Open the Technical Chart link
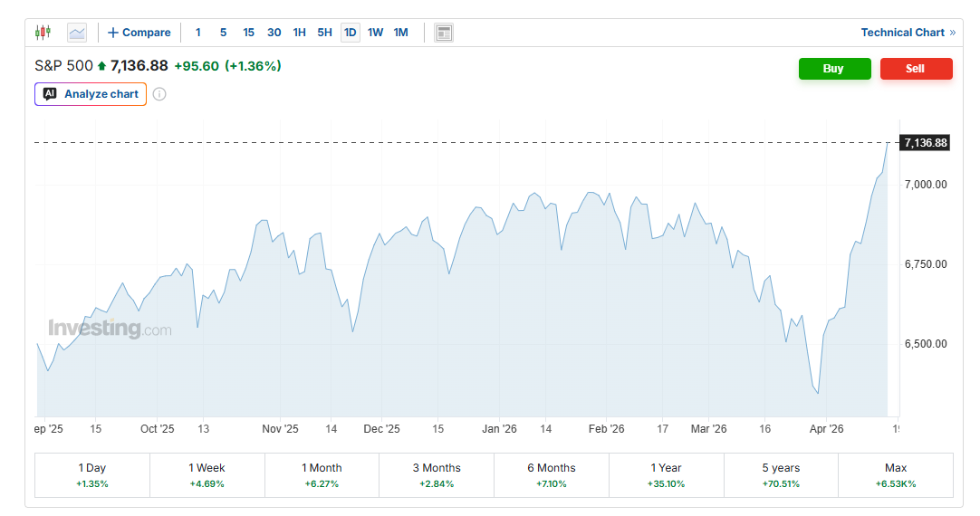Image resolution: width=980 pixels, height=516 pixels. [908, 33]
